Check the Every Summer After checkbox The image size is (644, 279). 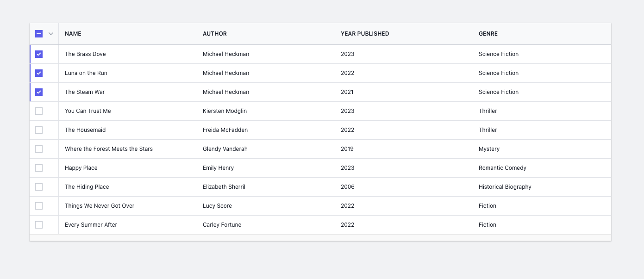pos(39,225)
